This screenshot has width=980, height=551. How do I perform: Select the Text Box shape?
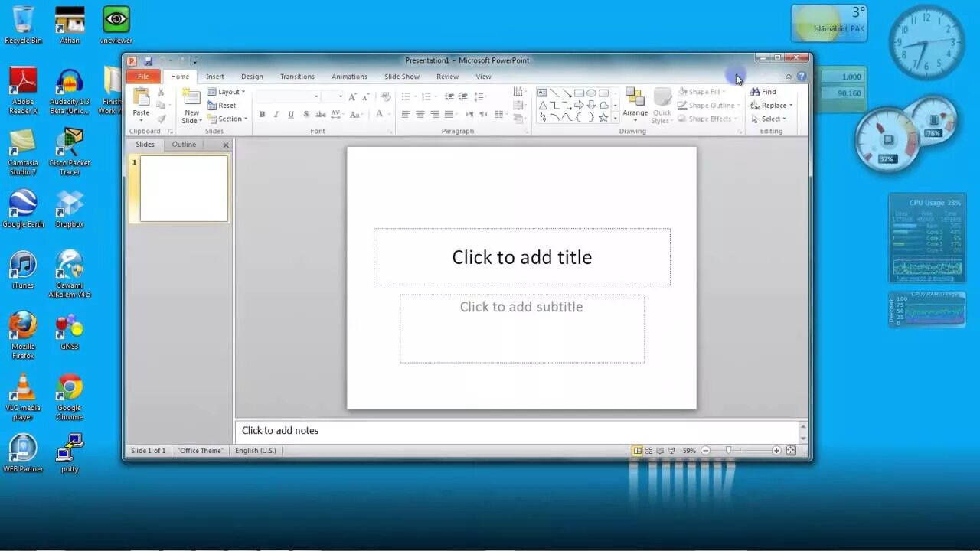coord(542,93)
